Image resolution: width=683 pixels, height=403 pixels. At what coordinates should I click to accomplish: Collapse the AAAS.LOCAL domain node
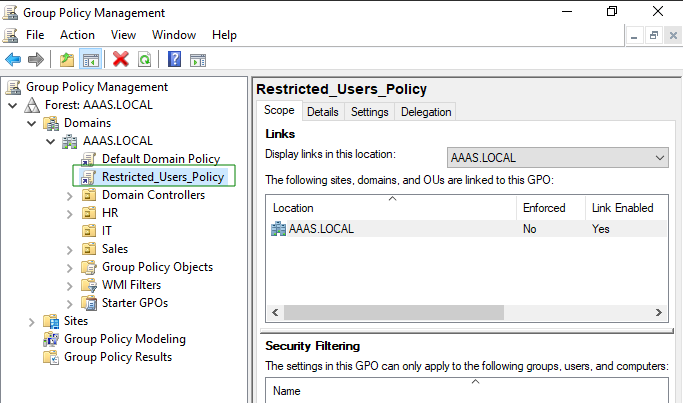point(51,141)
